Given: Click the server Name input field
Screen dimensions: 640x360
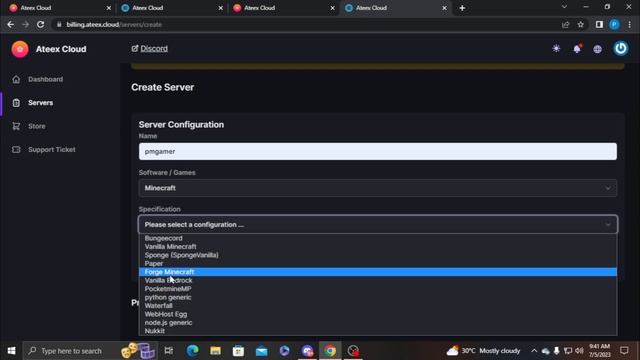Looking at the screenshot, I should (378, 151).
